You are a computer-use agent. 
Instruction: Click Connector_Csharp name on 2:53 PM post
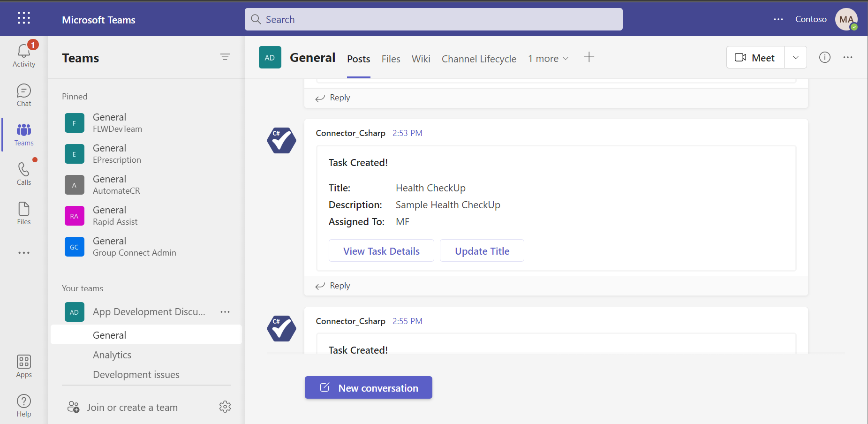click(x=351, y=133)
